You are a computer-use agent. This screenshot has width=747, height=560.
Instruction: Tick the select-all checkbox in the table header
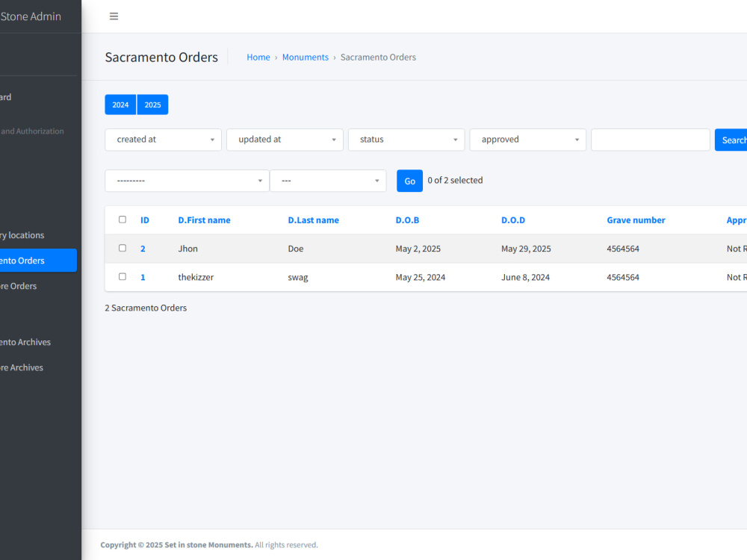(x=123, y=220)
